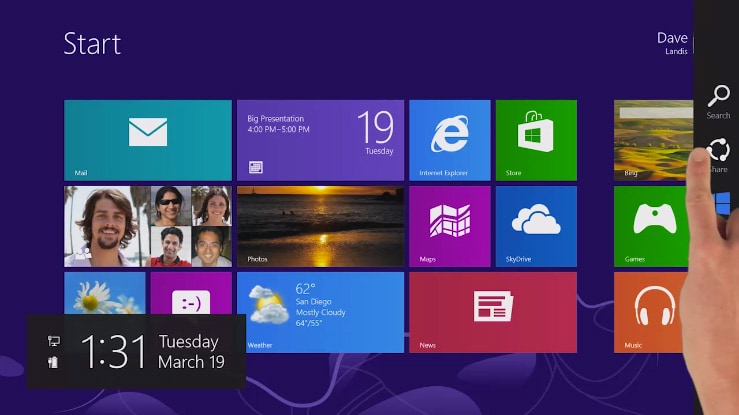Click the Search charm
The width and height of the screenshot is (739, 415).
pyautogui.click(x=718, y=102)
